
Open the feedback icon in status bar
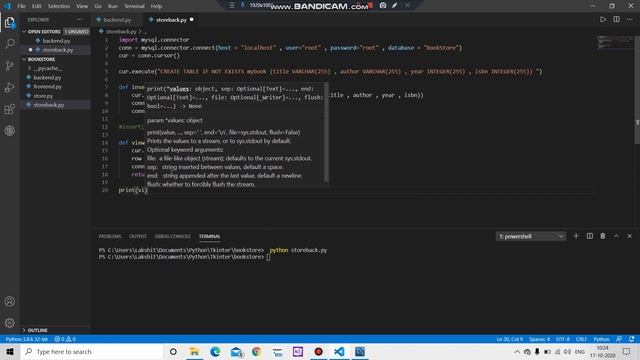(x=619, y=339)
